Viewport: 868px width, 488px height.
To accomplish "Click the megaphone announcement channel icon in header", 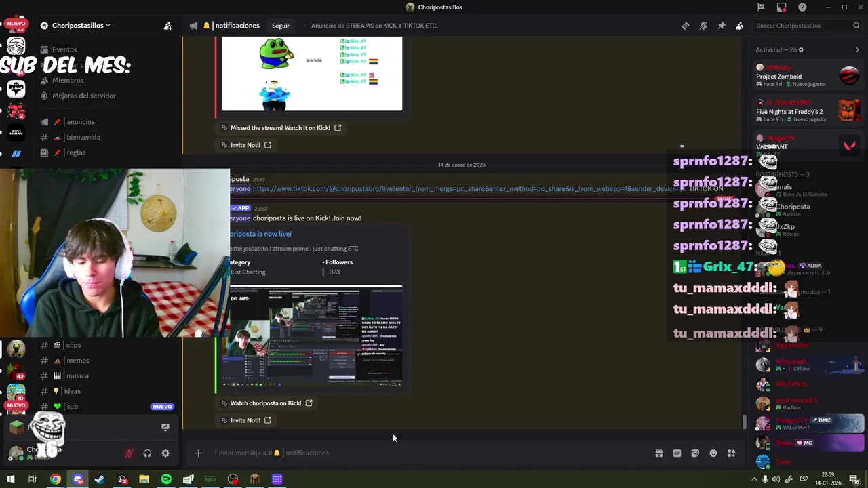I will point(193,26).
